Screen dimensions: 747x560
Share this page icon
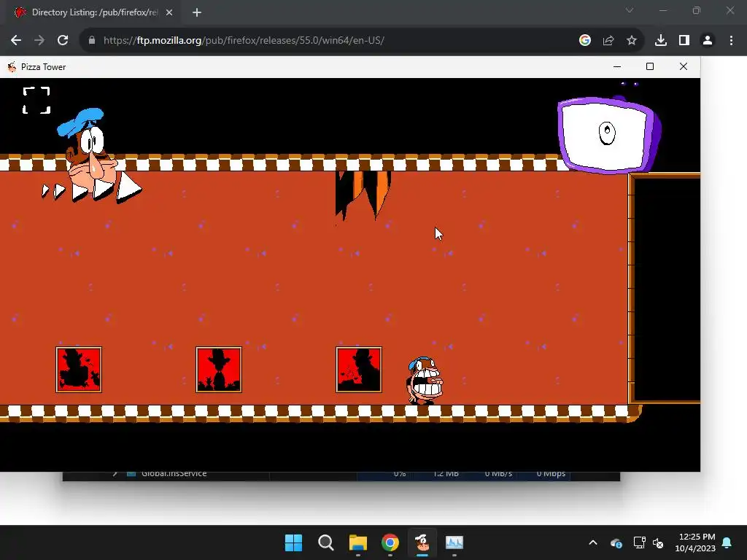pyautogui.click(x=608, y=41)
